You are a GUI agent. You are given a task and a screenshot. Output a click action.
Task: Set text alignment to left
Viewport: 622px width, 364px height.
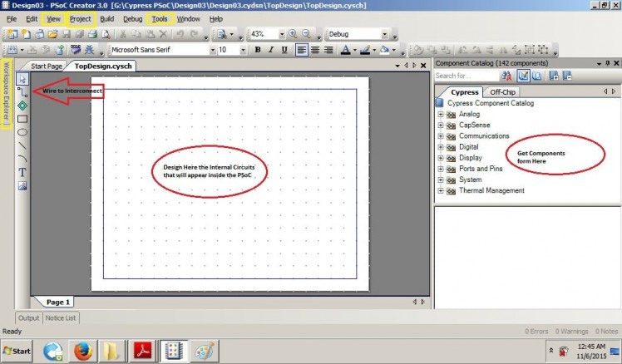(x=302, y=50)
